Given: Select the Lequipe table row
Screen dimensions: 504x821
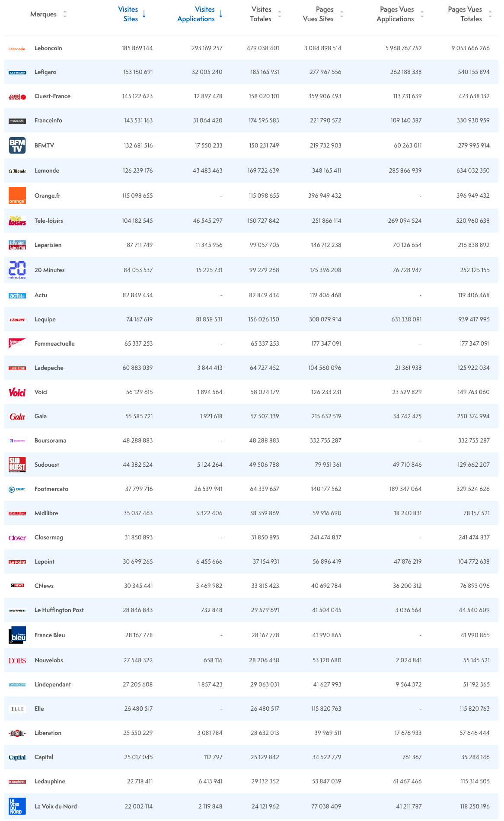Looking at the screenshot, I should coord(251,319).
